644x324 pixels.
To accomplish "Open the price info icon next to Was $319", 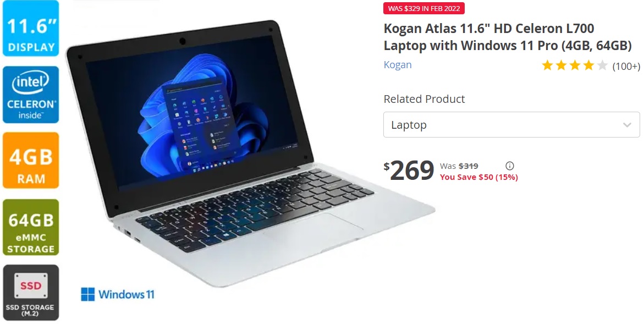I will pyautogui.click(x=510, y=166).
